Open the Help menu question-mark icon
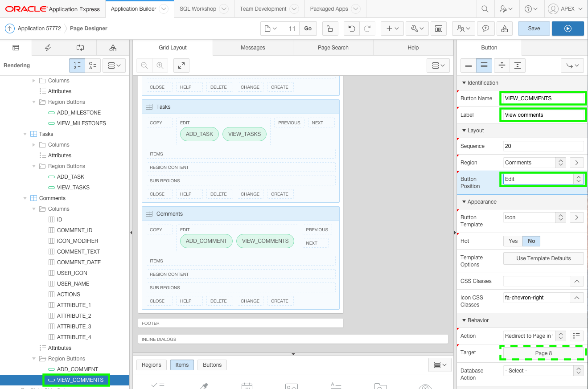The image size is (588, 389). 531,9
